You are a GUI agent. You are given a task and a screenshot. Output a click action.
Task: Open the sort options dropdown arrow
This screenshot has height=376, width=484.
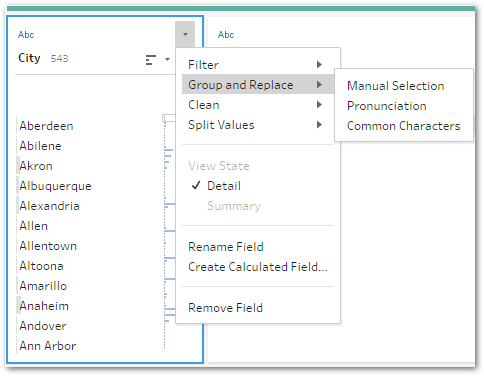point(167,60)
